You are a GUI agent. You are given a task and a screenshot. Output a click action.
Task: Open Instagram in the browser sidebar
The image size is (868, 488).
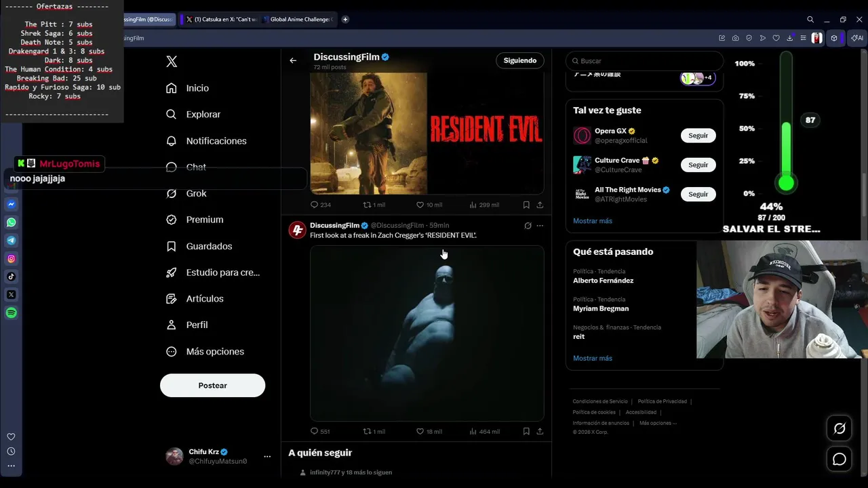click(x=12, y=258)
